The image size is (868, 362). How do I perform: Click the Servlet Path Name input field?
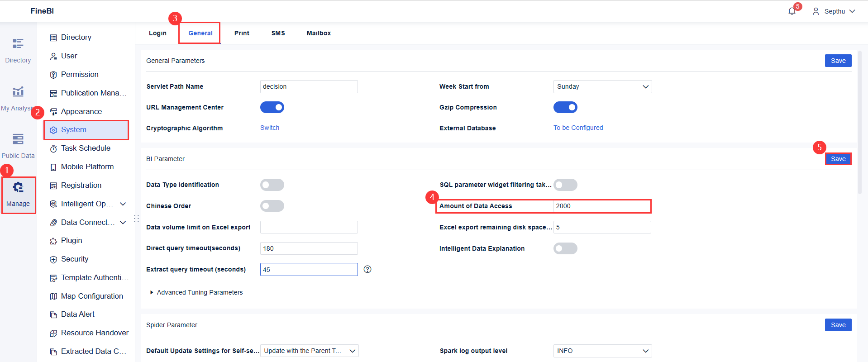click(x=309, y=86)
